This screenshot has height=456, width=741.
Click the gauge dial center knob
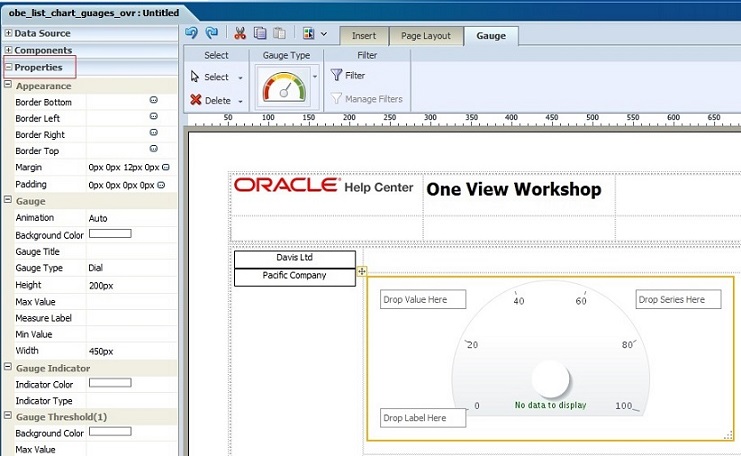(x=551, y=379)
